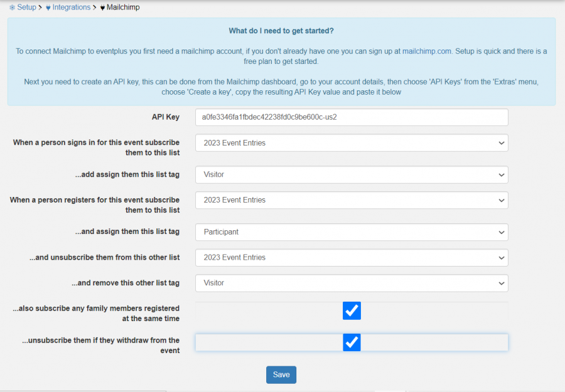Click inside the API Key input field
Image resolution: width=565 pixels, height=392 pixels.
(352, 117)
